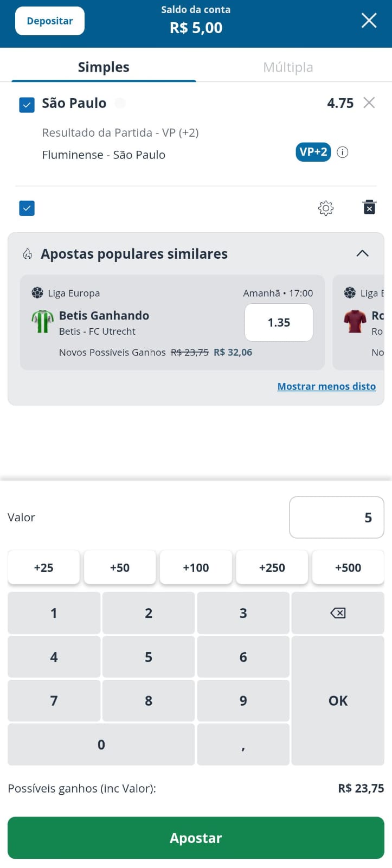This screenshot has height=868, width=392.
Task: Open the VP+2 info tooltip
Action: coord(342,152)
